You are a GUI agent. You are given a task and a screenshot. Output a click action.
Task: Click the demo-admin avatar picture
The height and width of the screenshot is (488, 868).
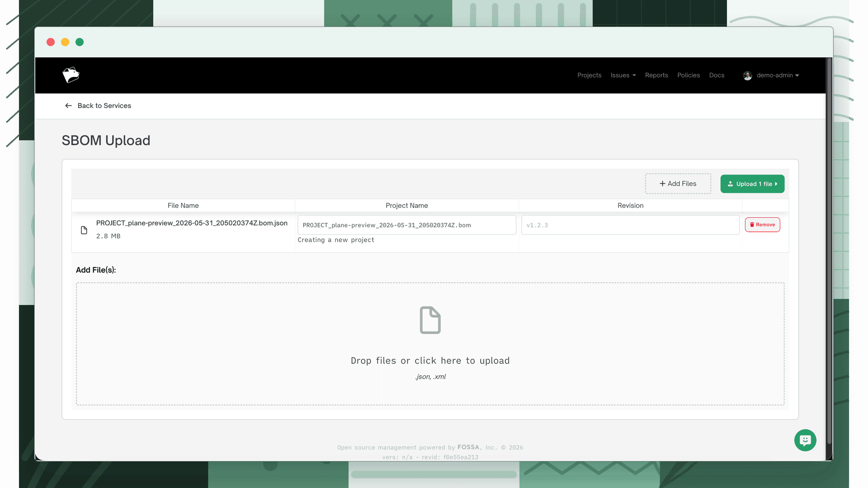point(747,75)
